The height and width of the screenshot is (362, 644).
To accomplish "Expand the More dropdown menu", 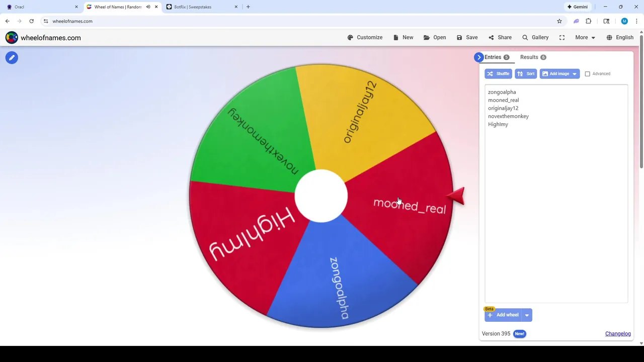I will [x=585, y=38].
